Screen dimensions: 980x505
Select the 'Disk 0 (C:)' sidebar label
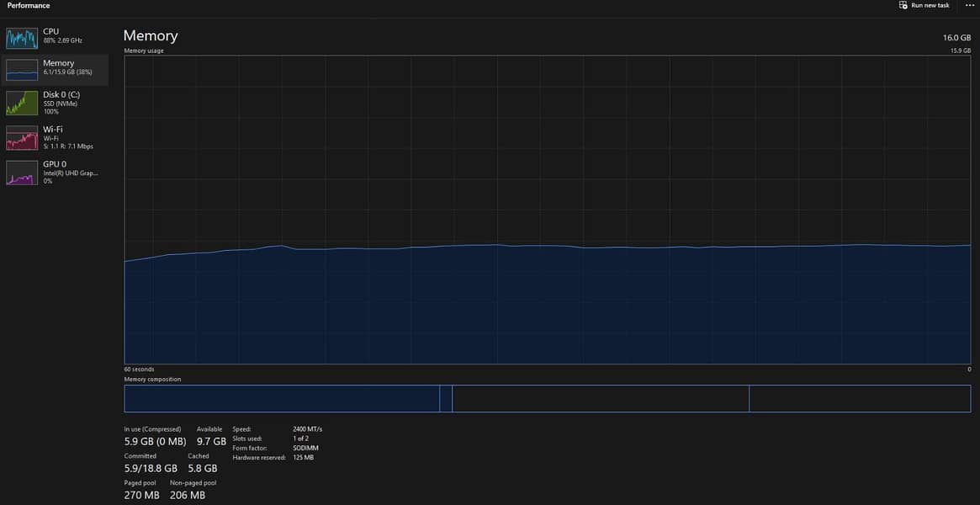61,94
